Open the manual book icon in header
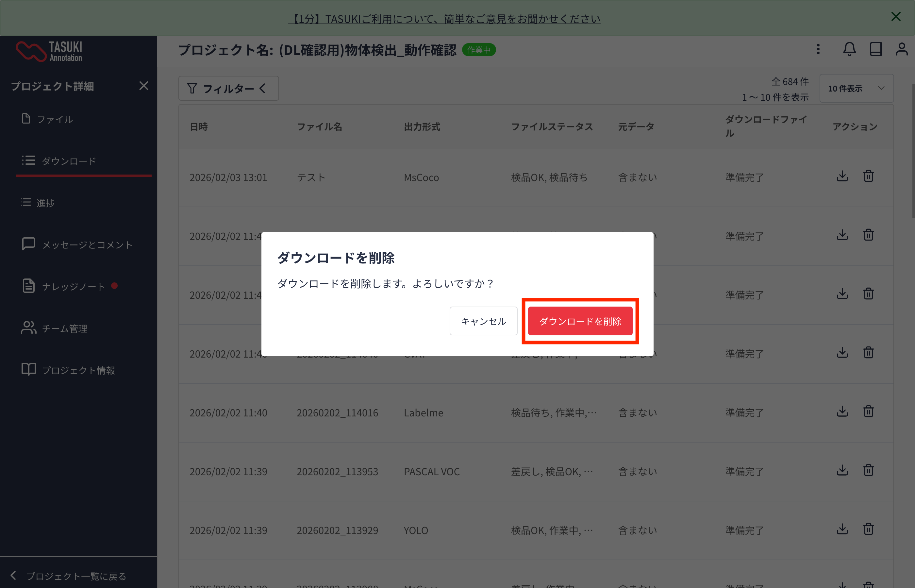This screenshot has width=915, height=588. pos(875,49)
